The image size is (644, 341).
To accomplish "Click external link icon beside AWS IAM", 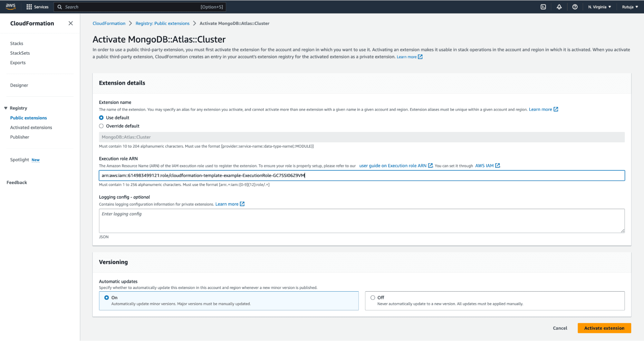I will pyautogui.click(x=497, y=165).
